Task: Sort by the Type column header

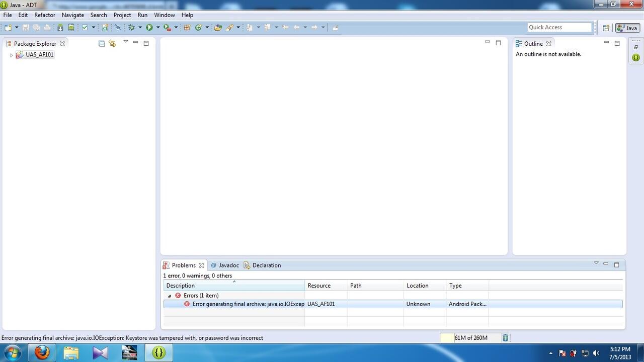Action: click(467, 286)
